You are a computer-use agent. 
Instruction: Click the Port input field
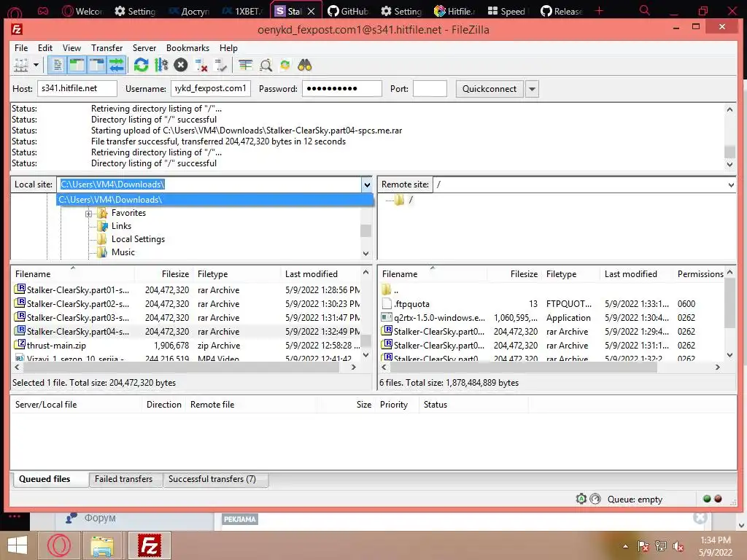430,88
